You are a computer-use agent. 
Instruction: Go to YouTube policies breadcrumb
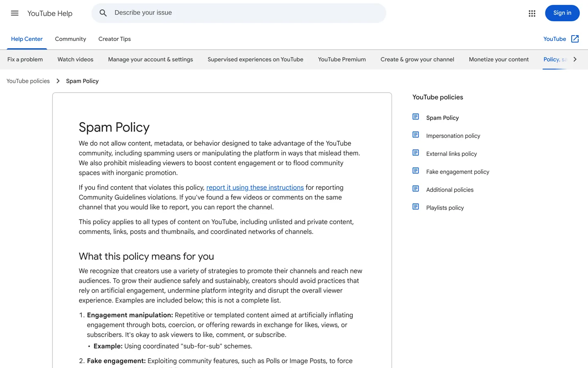28,81
